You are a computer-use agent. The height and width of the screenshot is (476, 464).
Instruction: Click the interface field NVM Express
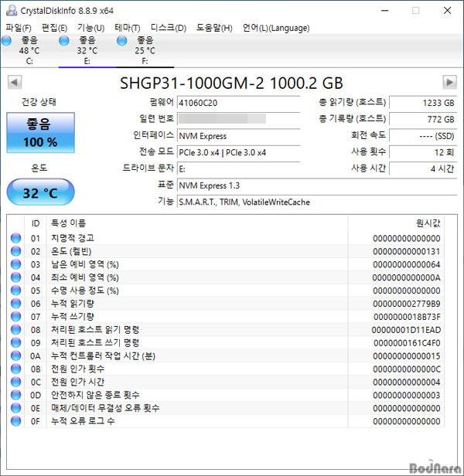(x=239, y=136)
